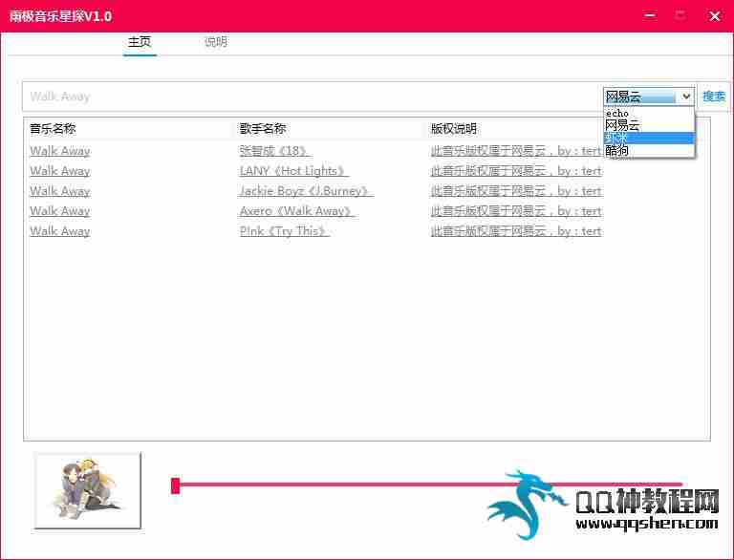Pick 酷狗 from the source list
Viewport: 734px width, 560px height.
coord(649,150)
